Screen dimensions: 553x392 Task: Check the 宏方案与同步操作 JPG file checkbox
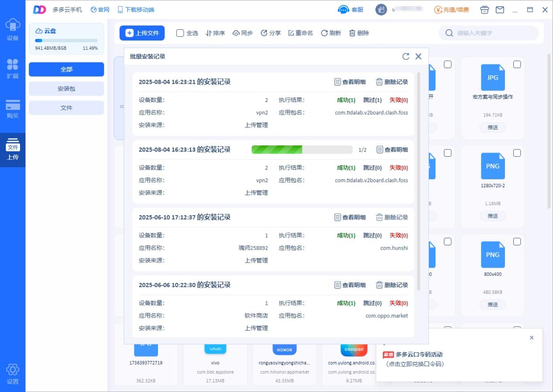coord(517,65)
